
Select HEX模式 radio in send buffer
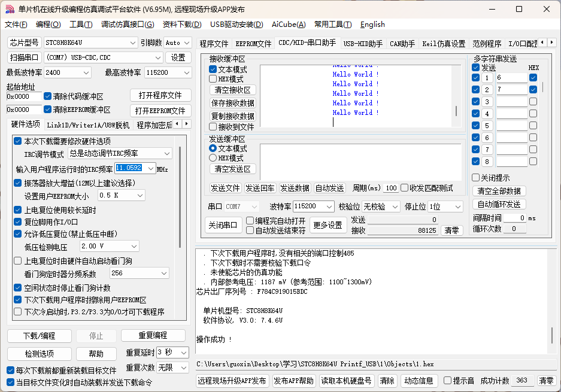point(213,158)
